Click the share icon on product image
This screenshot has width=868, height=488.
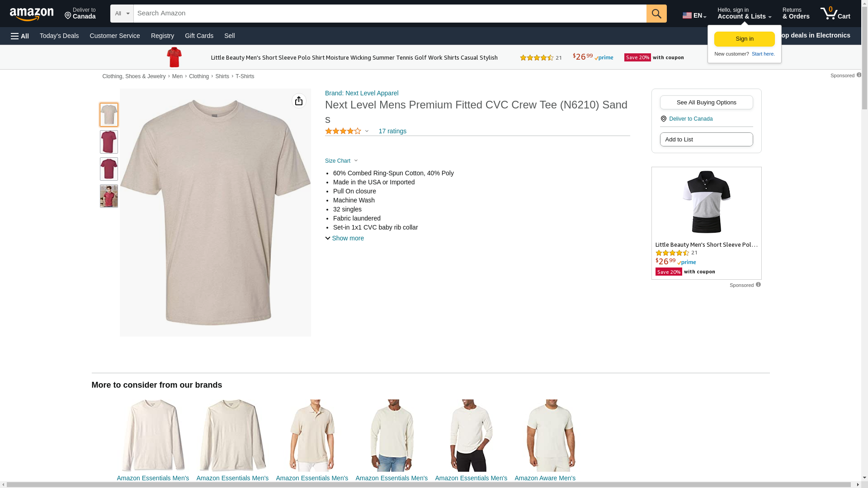pyautogui.click(x=299, y=101)
